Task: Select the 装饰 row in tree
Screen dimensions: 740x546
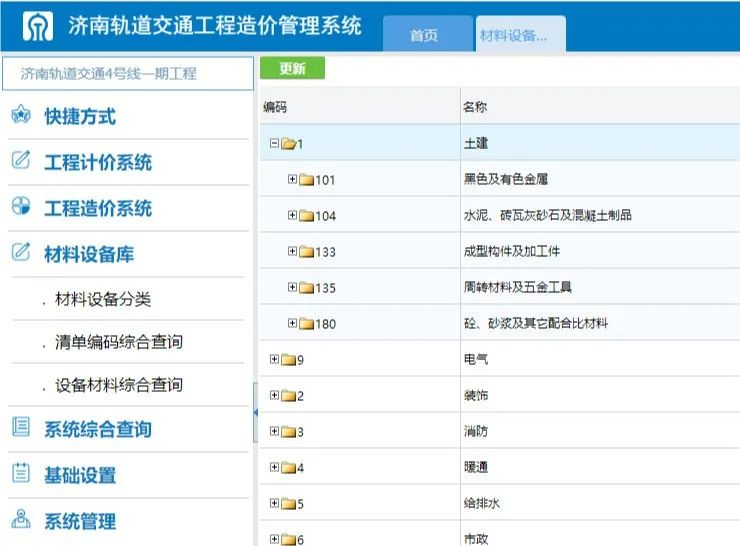Action: tap(475, 396)
